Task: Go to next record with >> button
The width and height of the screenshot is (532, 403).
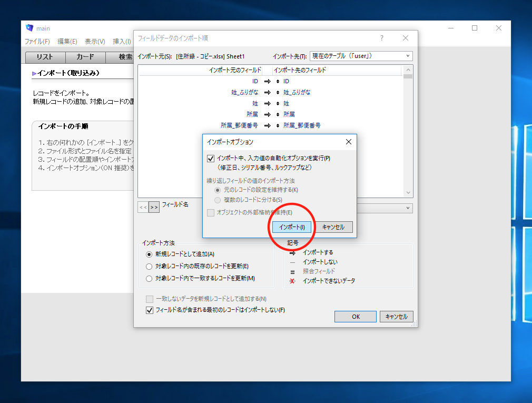Action: [154, 208]
